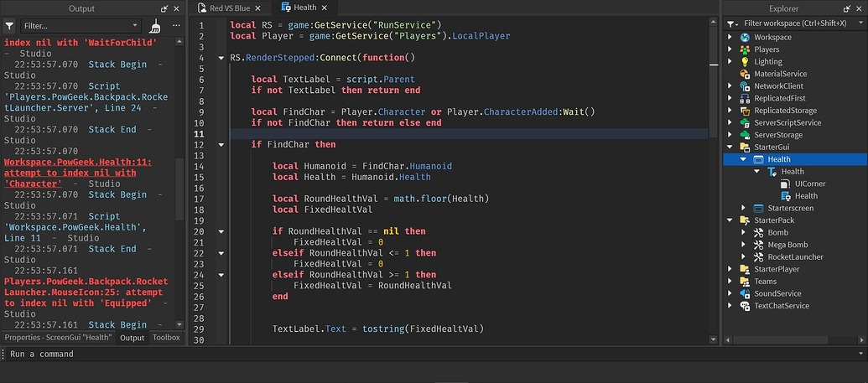This screenshot has width=868, height=383.
Task: Expand the Lighting tree node
Action: (730, 62)
